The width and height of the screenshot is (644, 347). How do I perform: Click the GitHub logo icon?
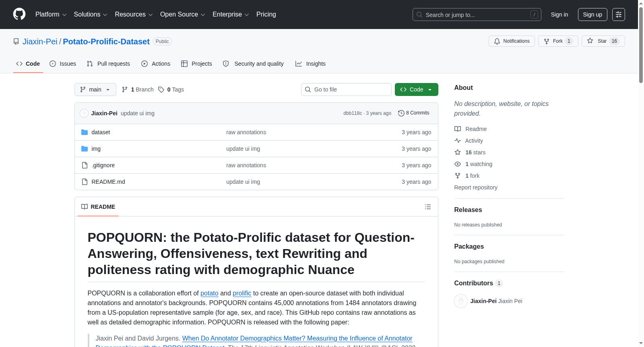point(19,14)
